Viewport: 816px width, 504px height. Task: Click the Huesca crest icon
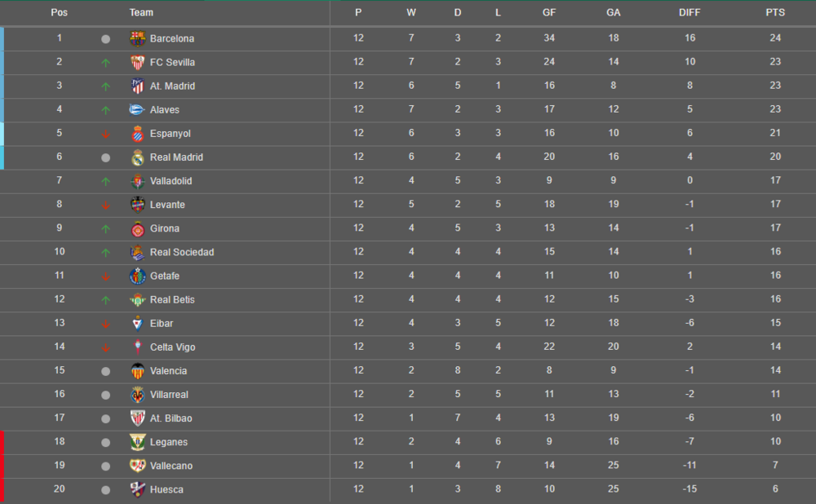(x=137, y=489)
